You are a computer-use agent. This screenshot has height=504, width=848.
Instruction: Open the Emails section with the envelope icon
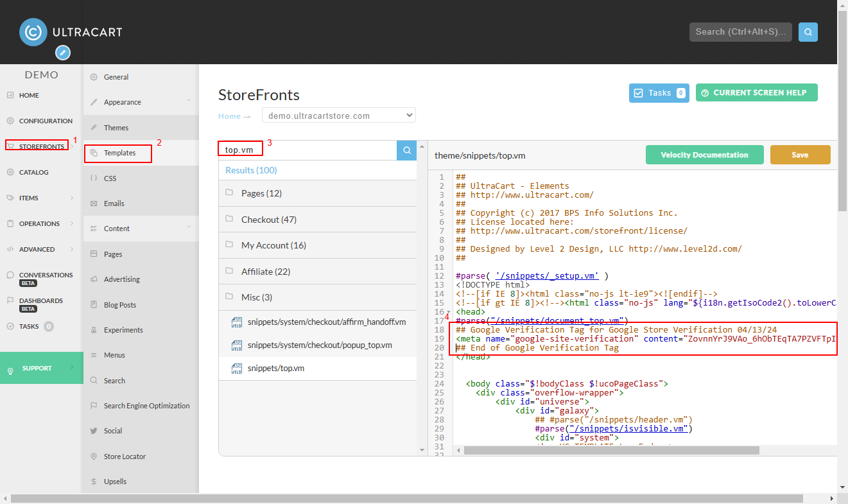[x=94, y=204]
